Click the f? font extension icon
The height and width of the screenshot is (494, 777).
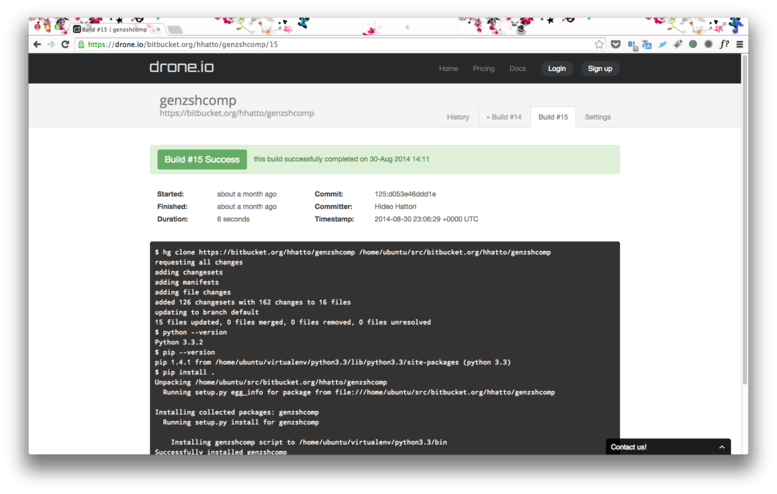pyautogui.click(x=724, y=44)
